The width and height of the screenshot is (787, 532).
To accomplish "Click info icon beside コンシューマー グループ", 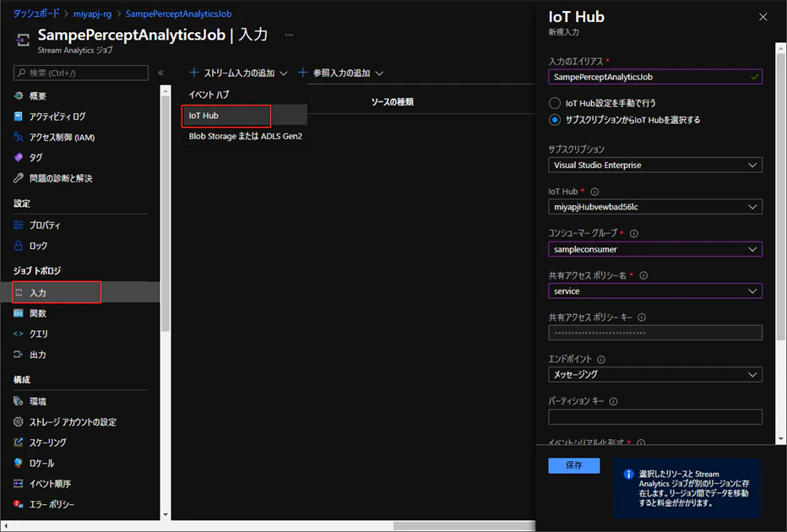I will coord(634,233).
